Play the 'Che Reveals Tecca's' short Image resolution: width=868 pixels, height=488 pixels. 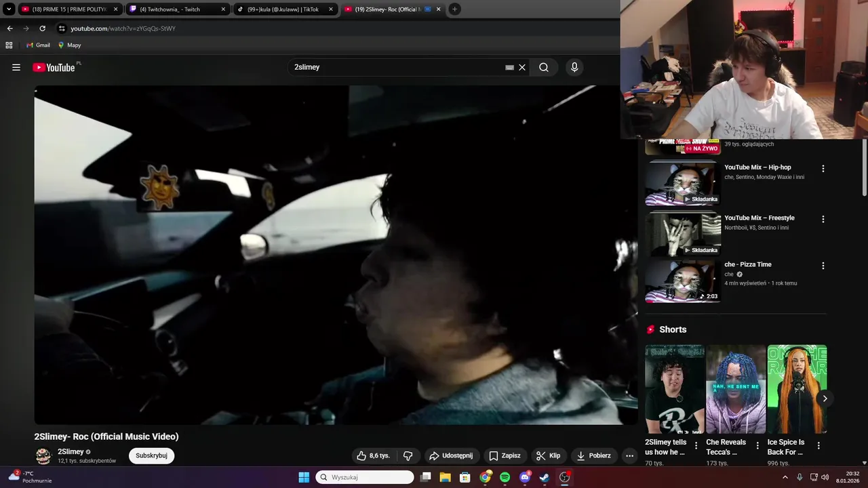[736, 389]
